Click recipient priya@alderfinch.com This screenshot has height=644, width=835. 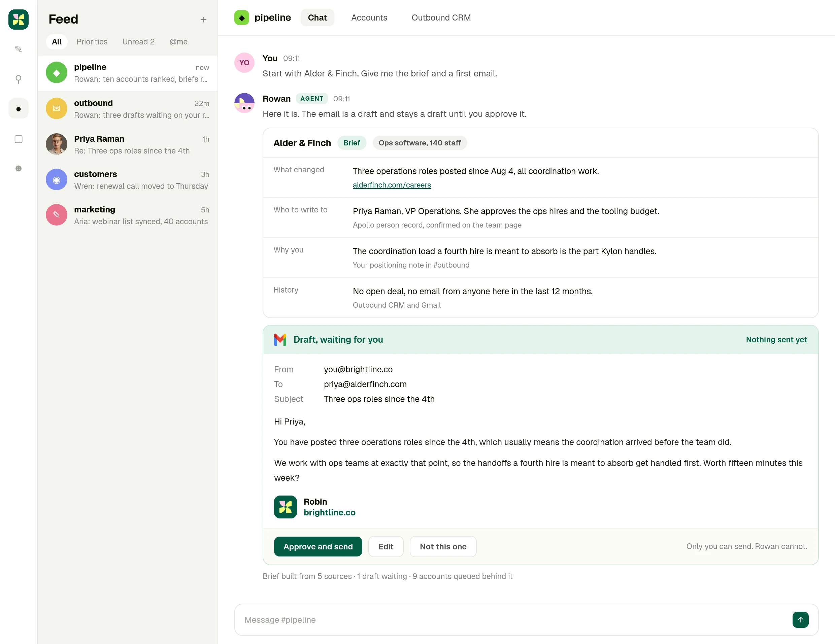click(365, 384)
